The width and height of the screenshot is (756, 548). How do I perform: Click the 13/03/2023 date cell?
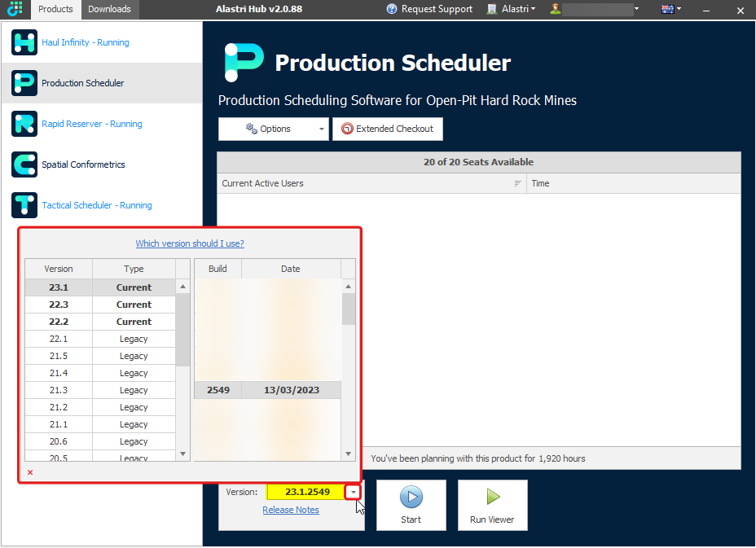[291, 390]
